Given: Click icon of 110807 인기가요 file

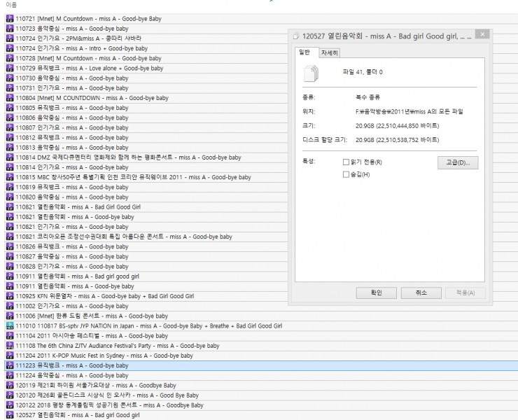Looking at the screenshot, I should pos(10,127).
